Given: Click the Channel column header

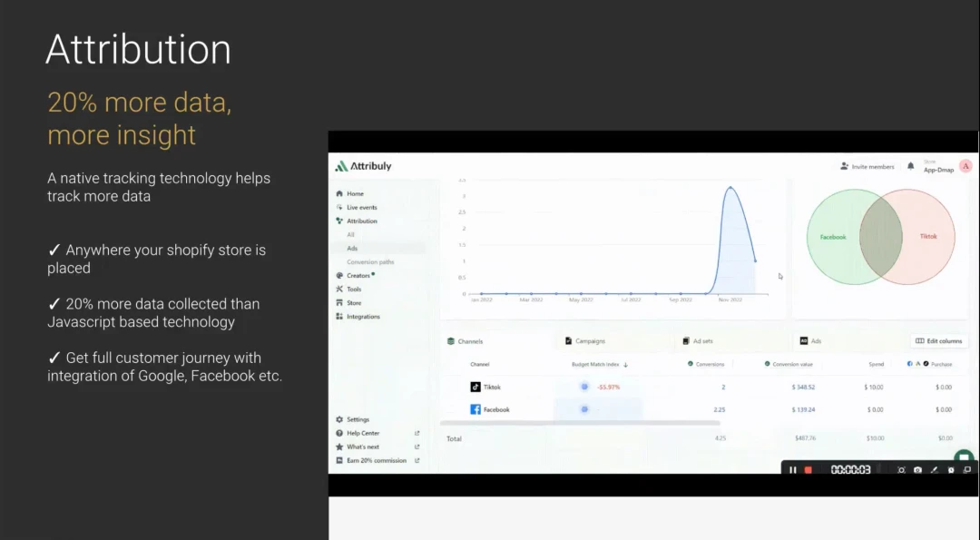Looking at the screenshot, I should [480, 364].
